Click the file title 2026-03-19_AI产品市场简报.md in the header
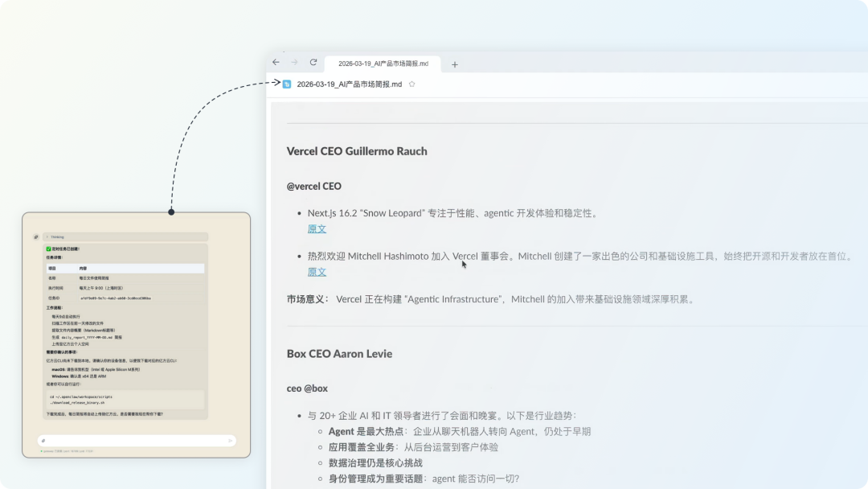The image size is (868, 489). click(350, 84)
